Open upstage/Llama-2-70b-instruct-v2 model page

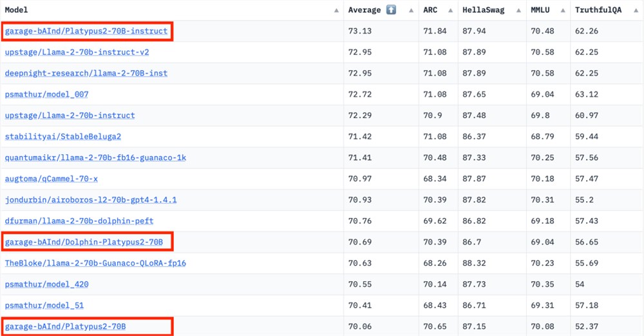click(77, 52)
